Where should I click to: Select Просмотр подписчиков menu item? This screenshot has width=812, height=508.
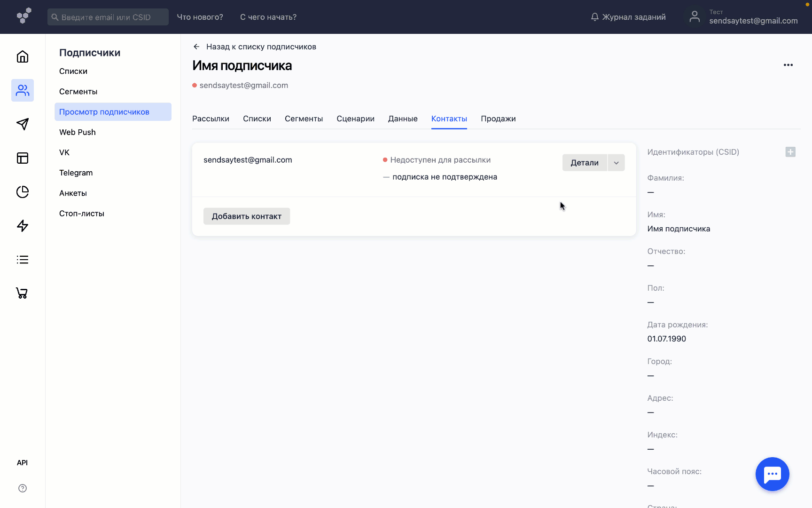click(x=113, y=112)
